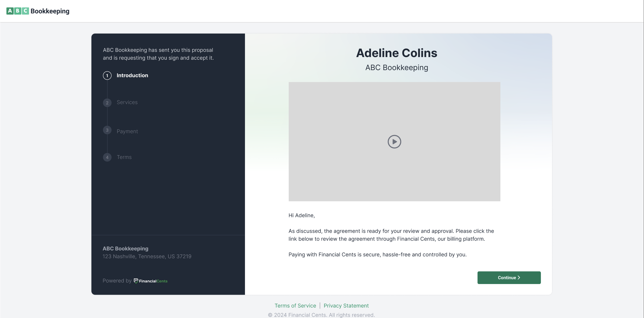Select the Introduction step label
Image resolution: width=644 pixels, height=318 pixels.
pyautogui.click(x=132, y=75)
